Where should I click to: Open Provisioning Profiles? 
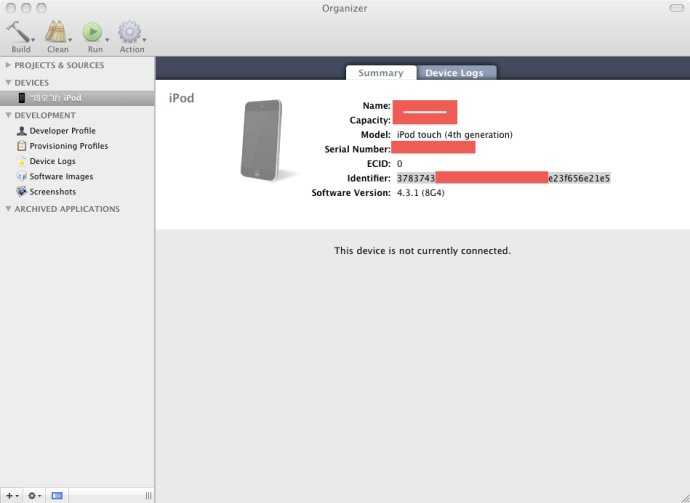(x=69, y=146)
